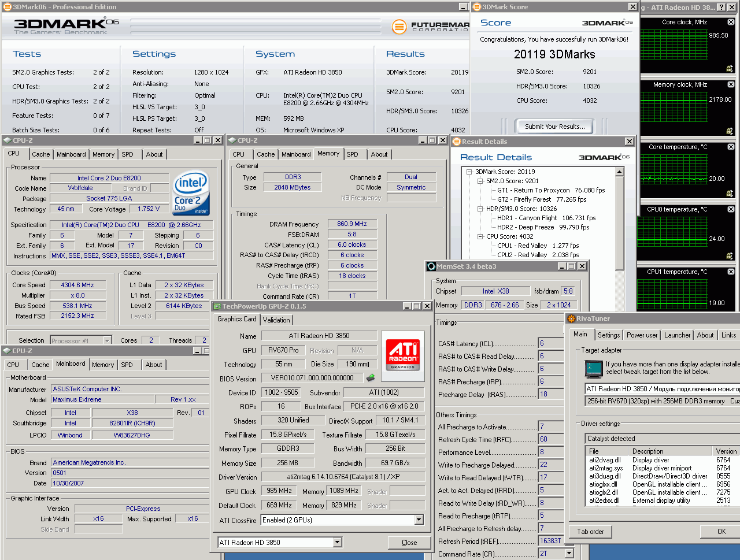The width and height of the screenshot is (740, 560).
Task: Click the MemSet title bar icon
Action: click(x=431, y=266)
